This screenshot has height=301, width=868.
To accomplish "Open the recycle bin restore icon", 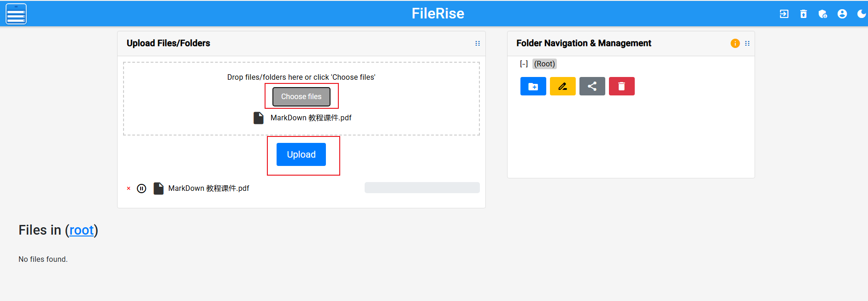I will (x=803, y=14).
